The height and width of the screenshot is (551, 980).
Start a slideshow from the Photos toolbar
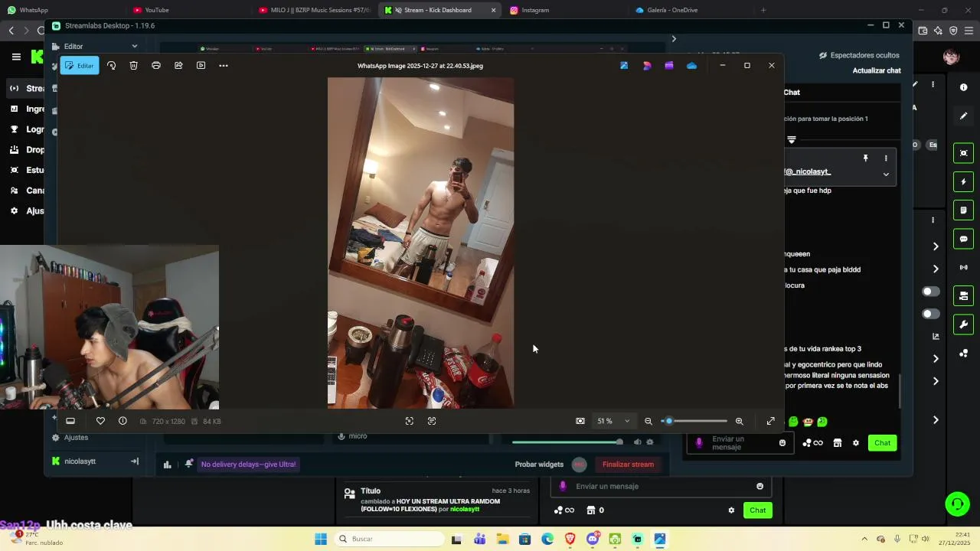(201, 65)
